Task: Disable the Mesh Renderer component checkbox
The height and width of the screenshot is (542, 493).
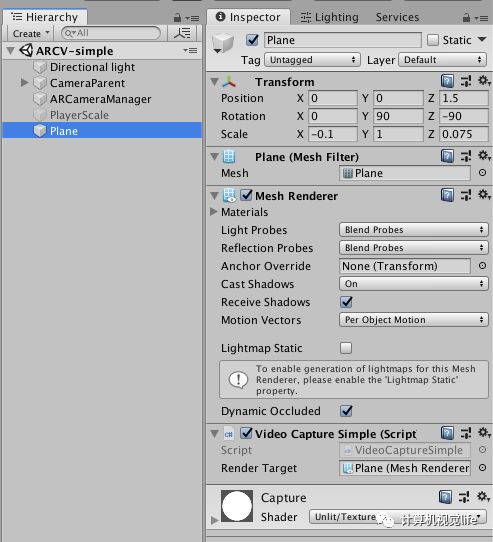Action: click(x=246, y=195)
